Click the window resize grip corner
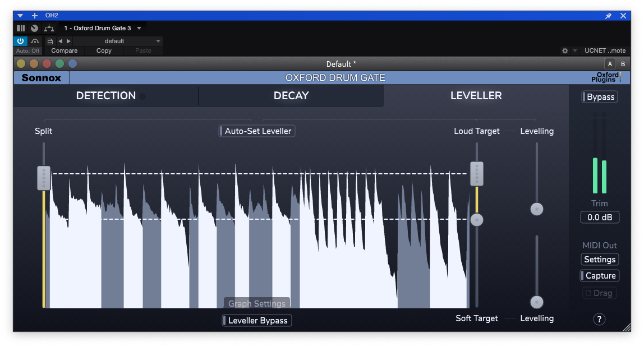644x347 pixels. [x=627, y=327]
